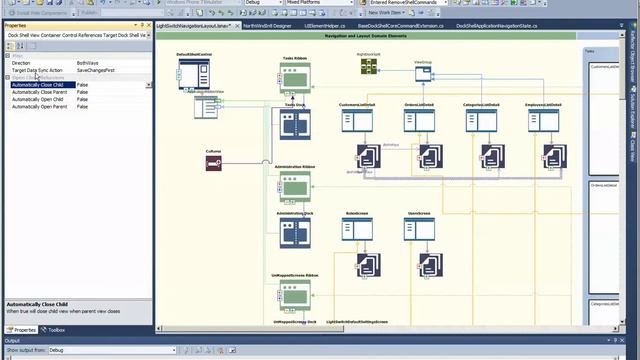Close the LightSwitchNavigationLayout tab
This screenshot has height=360, width=640.
238,26
